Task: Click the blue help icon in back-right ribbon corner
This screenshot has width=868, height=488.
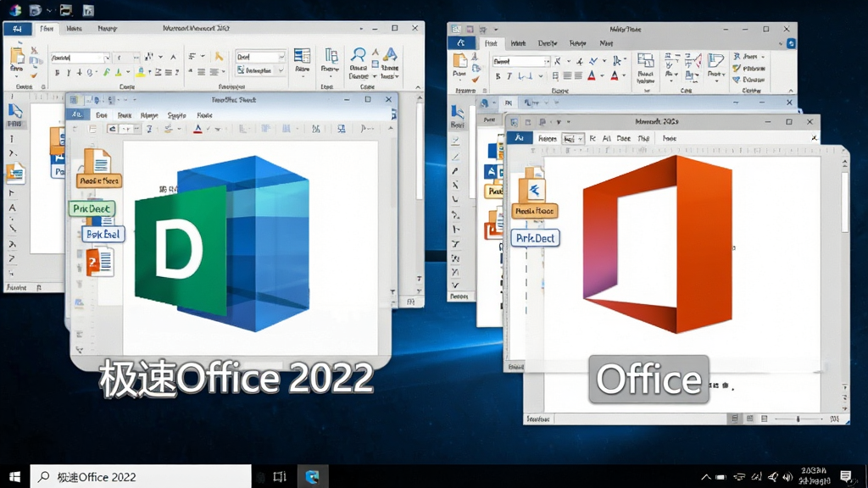Action: tap(792, 43)
